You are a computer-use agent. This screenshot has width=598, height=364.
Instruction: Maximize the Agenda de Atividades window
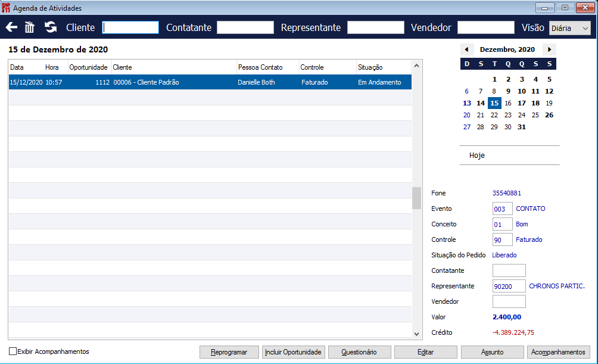click(565, 8)
